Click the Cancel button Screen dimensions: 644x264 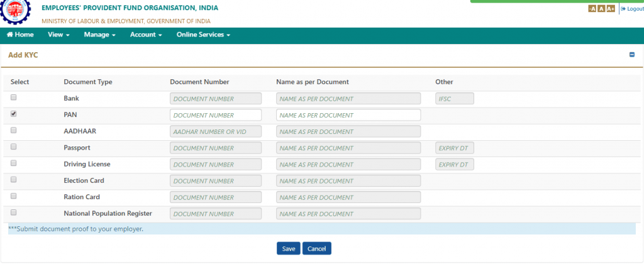(317, 248)
